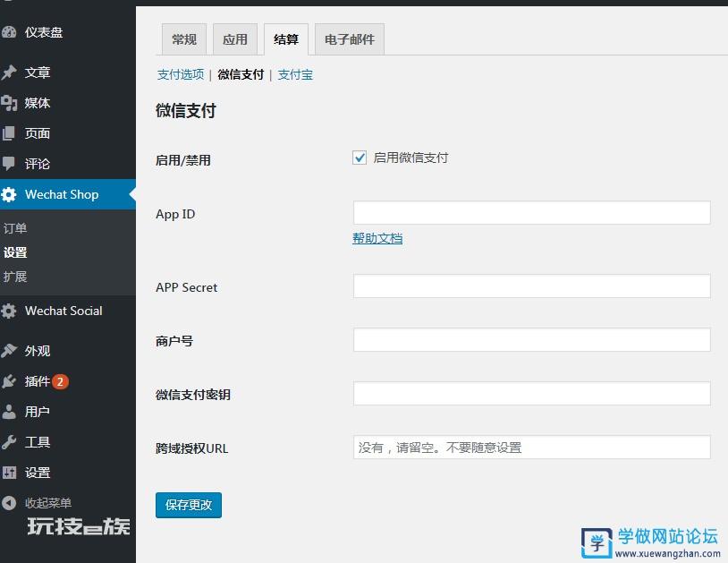The image size is (728, 563).
Task: Select the Wechat Shop menu item
Action: (x=68, y=194)
